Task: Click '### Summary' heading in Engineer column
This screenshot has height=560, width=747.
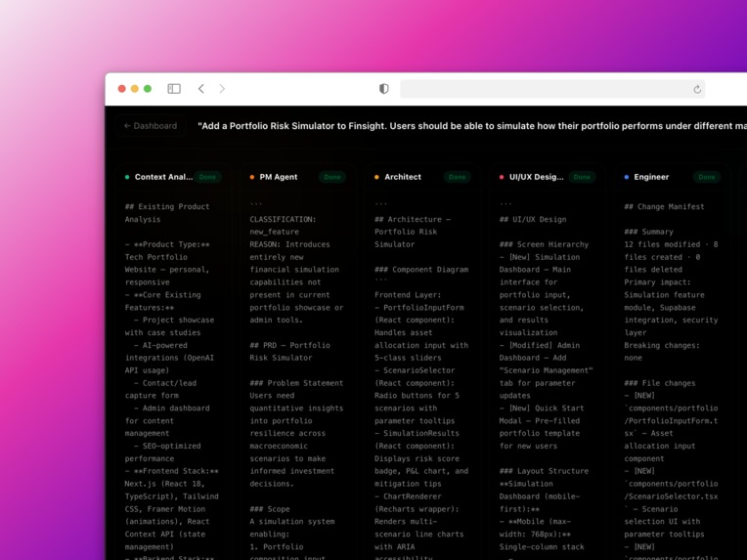Action: [x=649, y=232]
